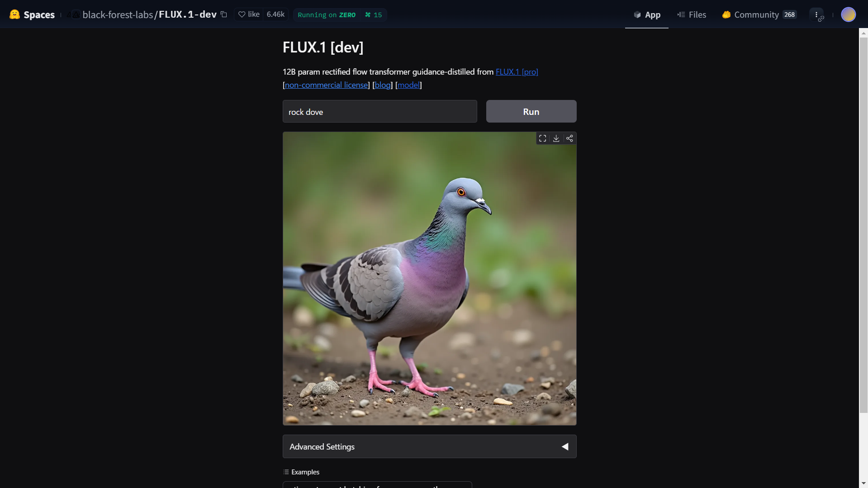The width and height of the screenshot is (868, 488).
Task: Like this Space with heart icon
Action: [249, 14]
